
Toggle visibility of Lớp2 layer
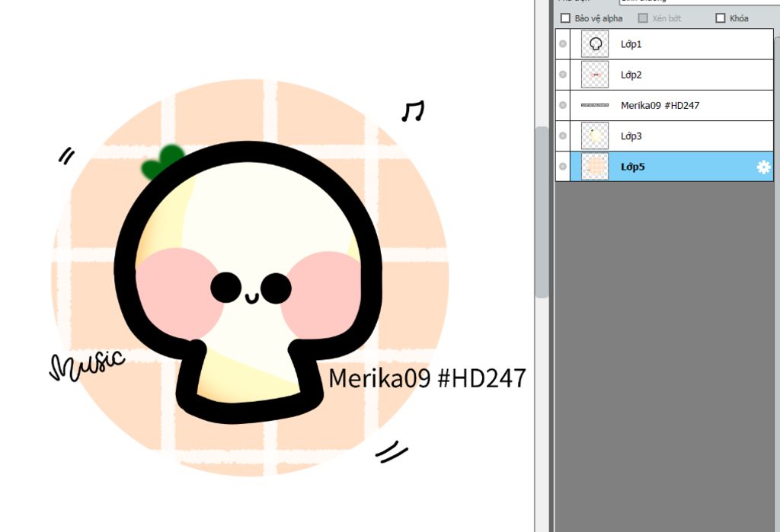[x=563, y=75]
